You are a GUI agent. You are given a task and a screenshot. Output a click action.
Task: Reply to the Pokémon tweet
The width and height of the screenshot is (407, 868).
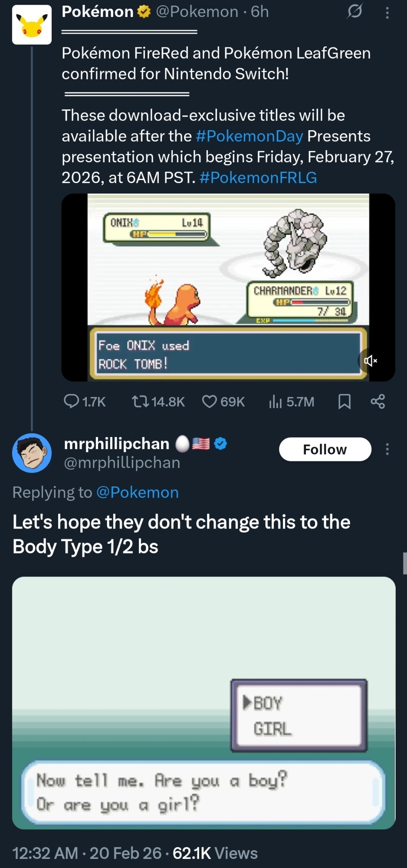coord(72,401)
